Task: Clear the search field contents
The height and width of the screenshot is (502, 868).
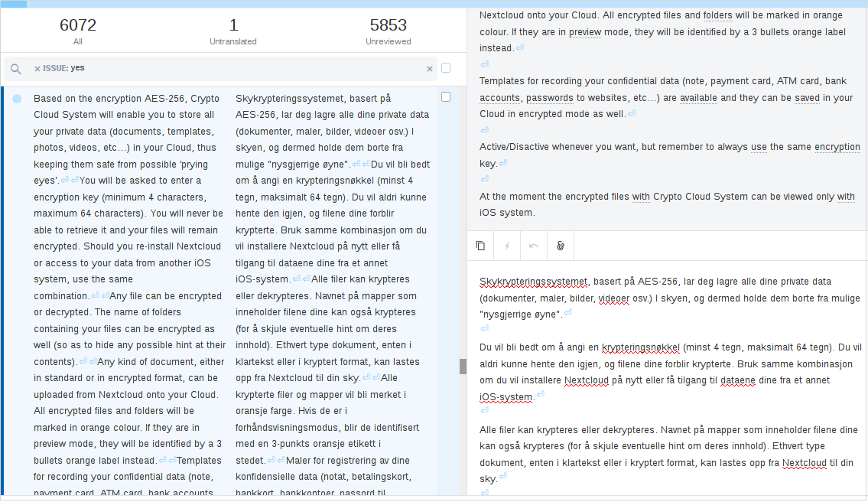Action: click(430, 69)
